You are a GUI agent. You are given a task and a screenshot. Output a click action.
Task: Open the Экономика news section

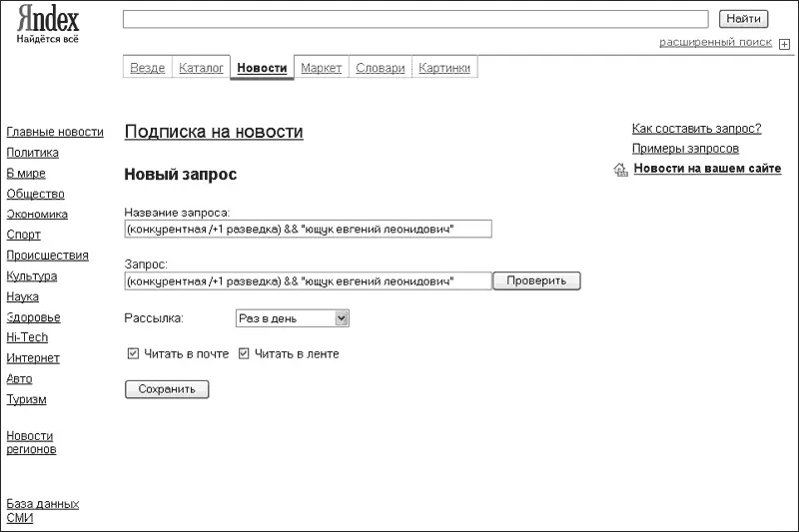37,215
